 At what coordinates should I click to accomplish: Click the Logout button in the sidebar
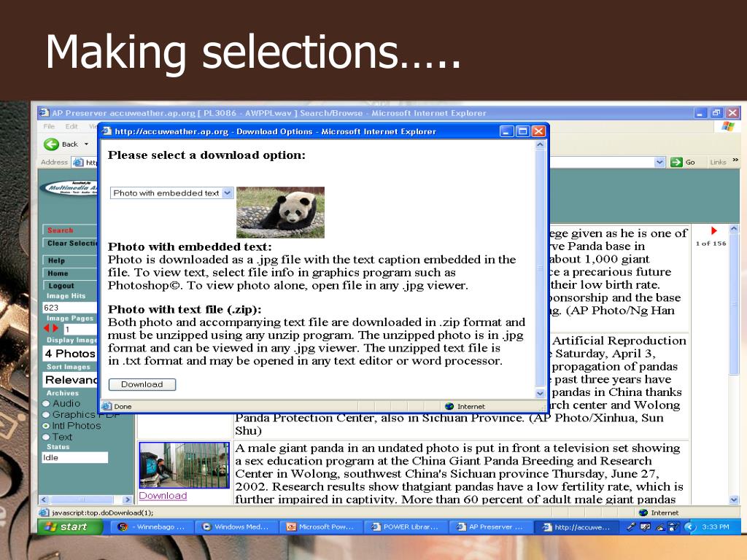coord(69,286)
